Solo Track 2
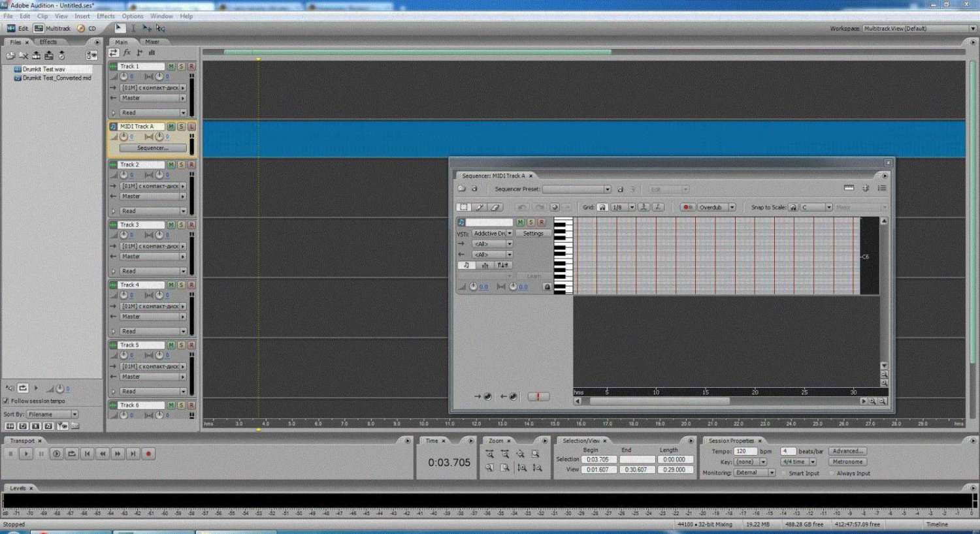Screen dimensions: 980x534 pos(181,165)
